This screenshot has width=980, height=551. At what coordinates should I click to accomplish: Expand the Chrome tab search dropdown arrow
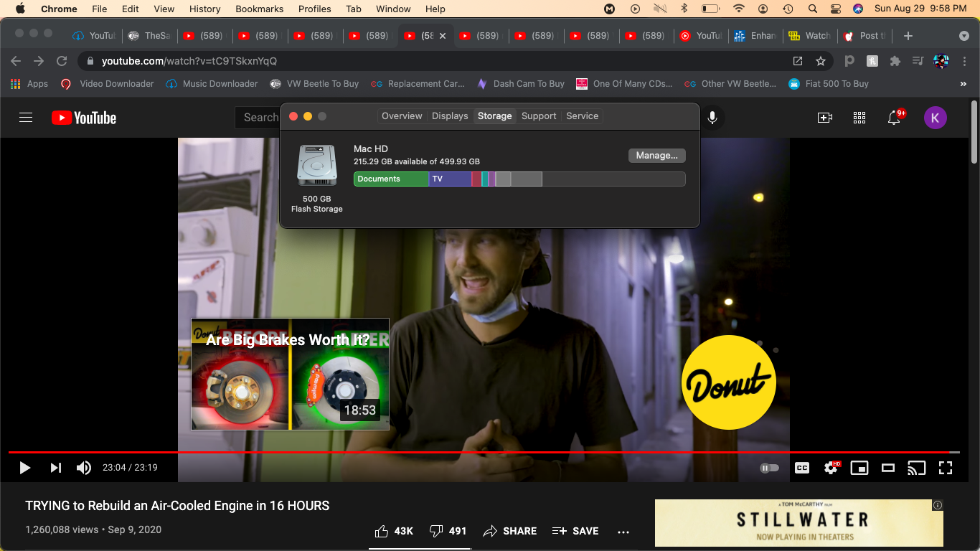click(963, 36)
